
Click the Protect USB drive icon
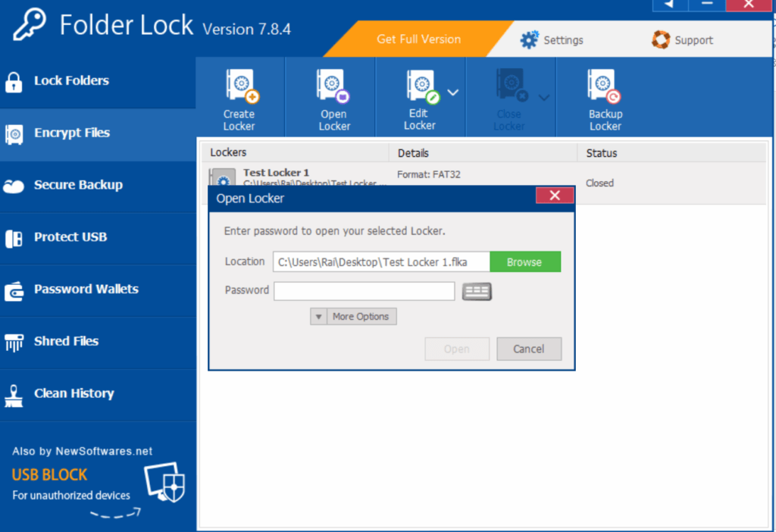[x=14, y=239]
